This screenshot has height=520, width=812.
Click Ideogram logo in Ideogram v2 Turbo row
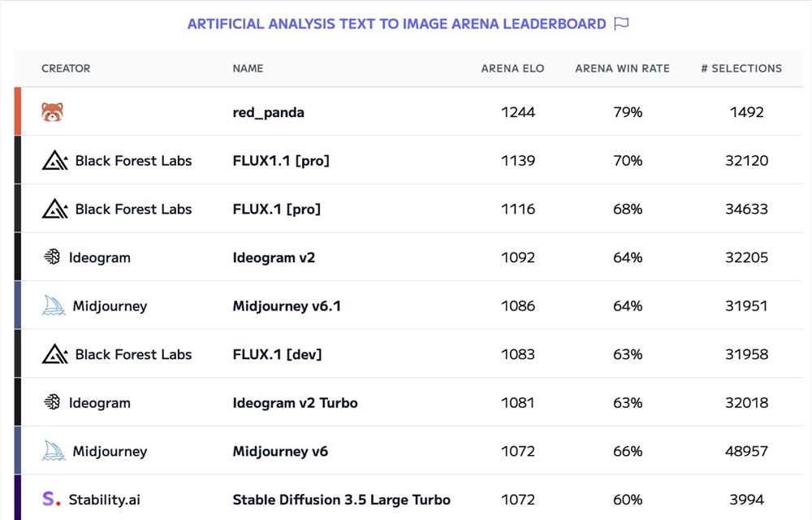pyautogui.click(x=52, y=402)
